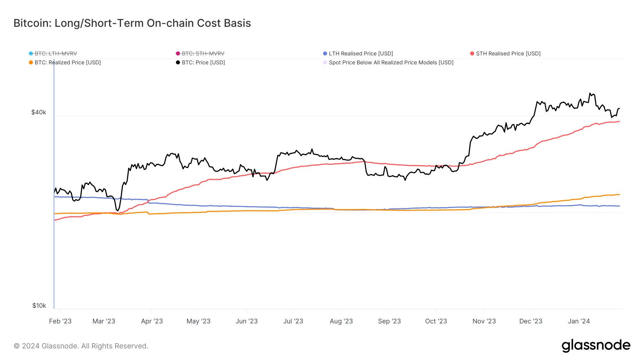Click the magenta STH-MVRV legend dot
Image resolution: width=644 pixels, height=362 pixels.
pos(178,54)
